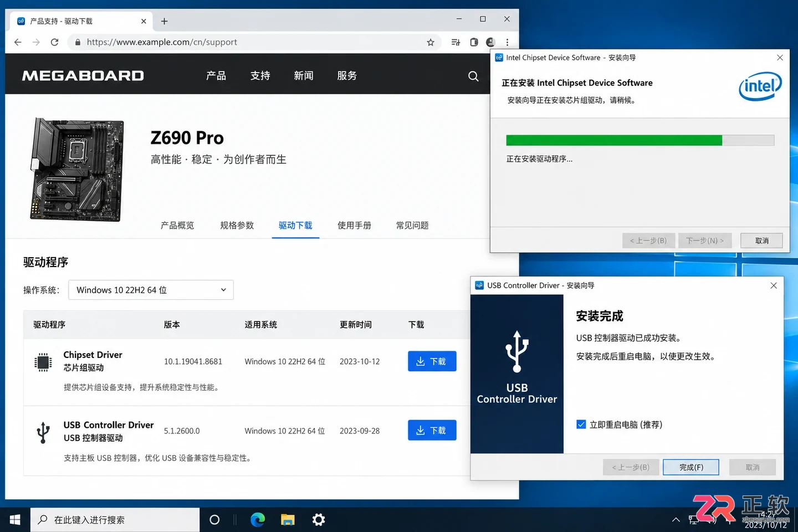798x532 pixels.
Task: Click the browser back arrow
Action: [18, 42]
